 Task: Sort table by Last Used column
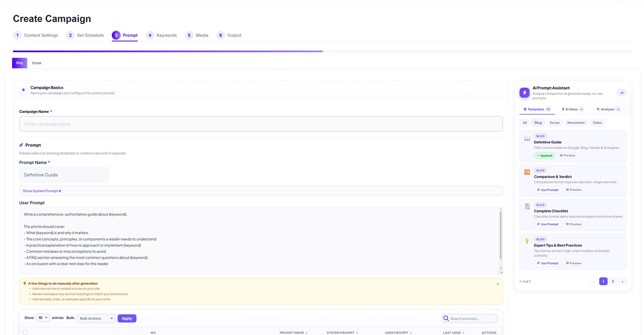pyautogui.click(x=454, y=333)
